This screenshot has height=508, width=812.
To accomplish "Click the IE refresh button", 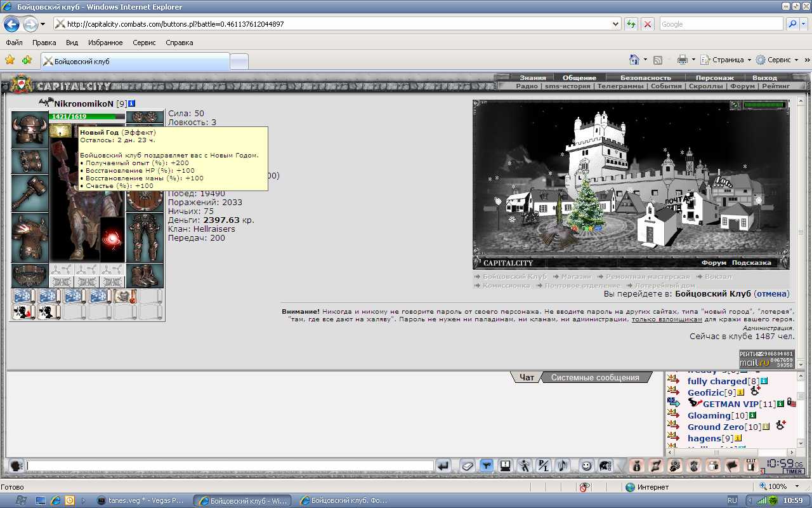I will pyautogui.click(x=631, y=24).
